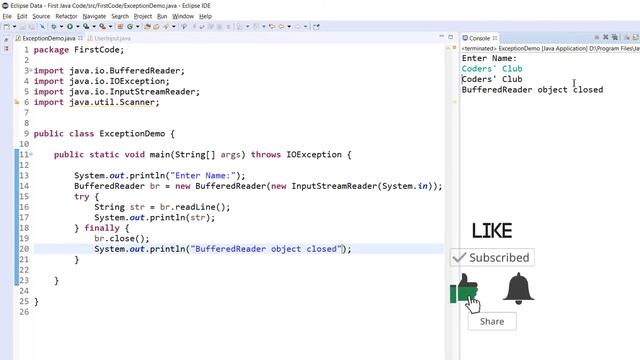
Task: Click the Open Task folder toolbar icon
Action: point(156,27)
